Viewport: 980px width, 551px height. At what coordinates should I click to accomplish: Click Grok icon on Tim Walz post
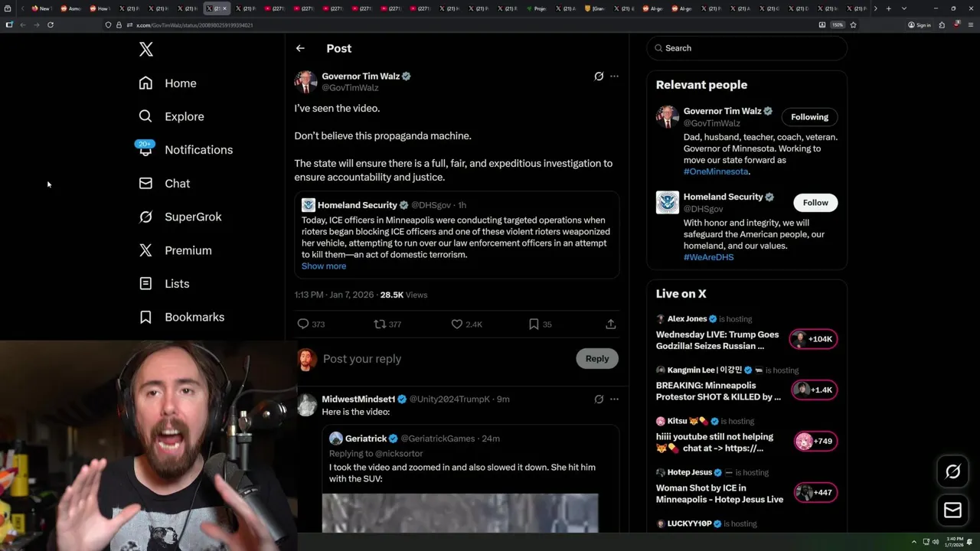pyautogui.click(x=599, y=77)
